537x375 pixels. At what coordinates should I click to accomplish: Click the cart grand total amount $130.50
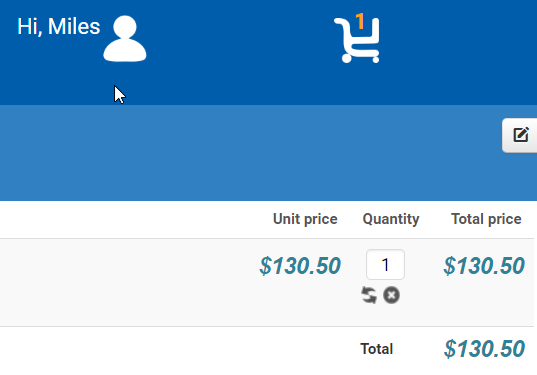point(484,349)
